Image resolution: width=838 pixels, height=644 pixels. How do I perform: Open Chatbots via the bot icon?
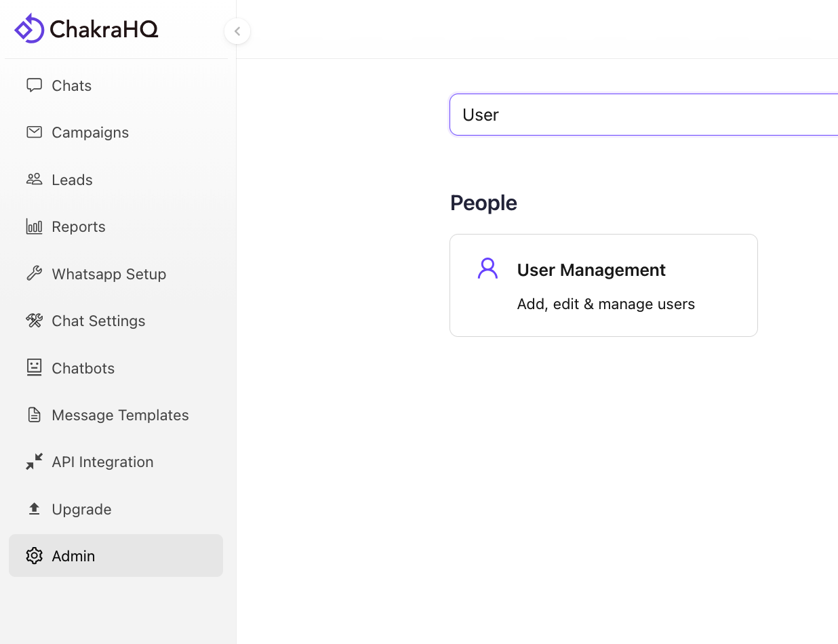[35, 367]
